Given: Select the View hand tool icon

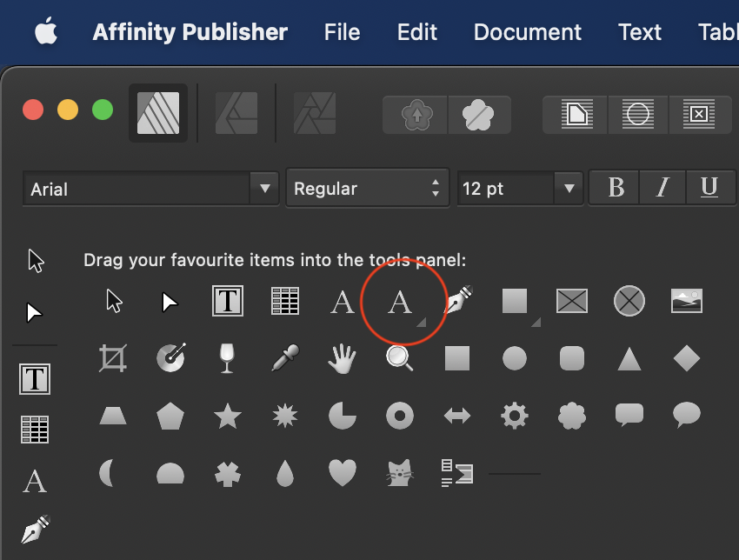Looking at the screenshot, I should pos(342,358).
